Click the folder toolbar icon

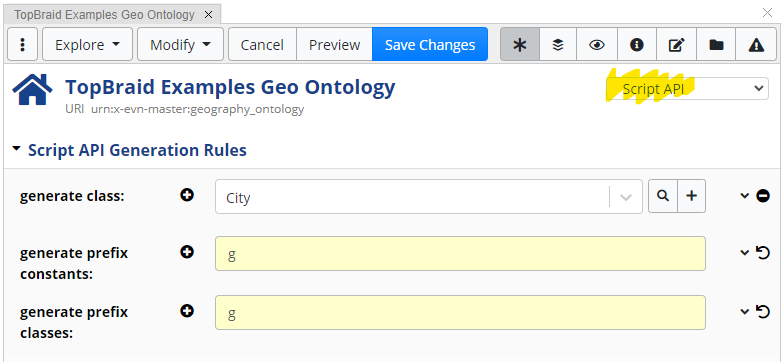click(x=716, y=44)
